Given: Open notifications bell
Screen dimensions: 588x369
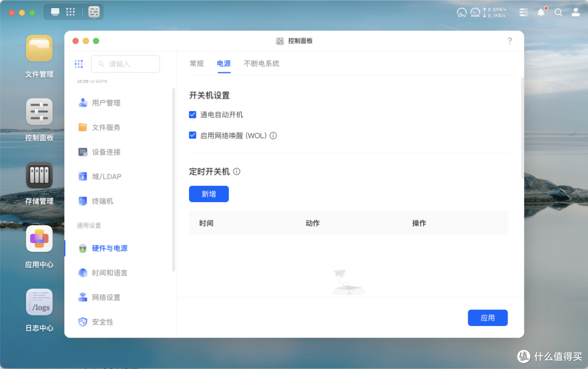Looking at the screenshot, I should pos(541,13).
